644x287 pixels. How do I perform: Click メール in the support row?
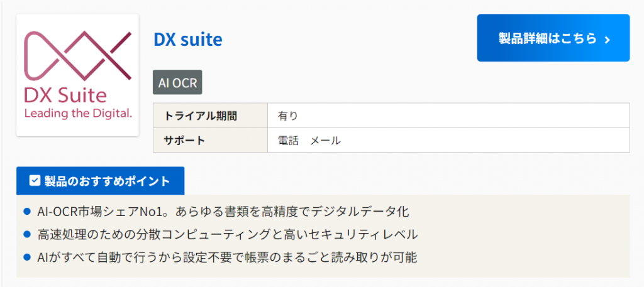pos(325,140)
